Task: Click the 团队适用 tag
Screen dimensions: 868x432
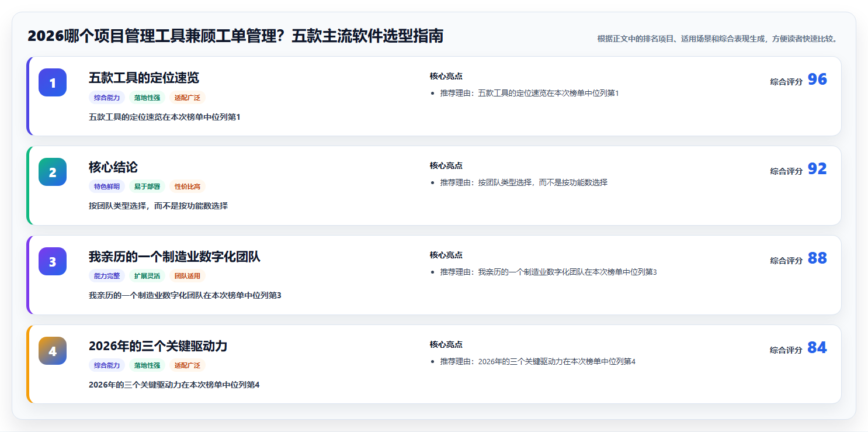Action: tap(188, 276)
